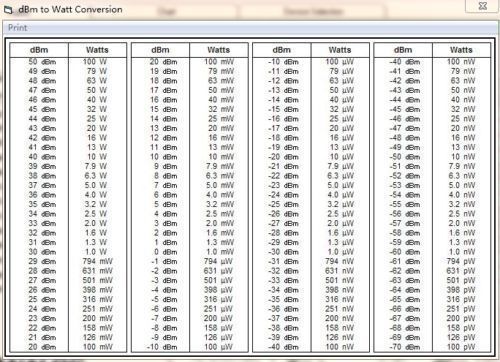This screenshot has width=500, height=362.
Task: Click the third table's Watts column header
Action: point(340,50)
